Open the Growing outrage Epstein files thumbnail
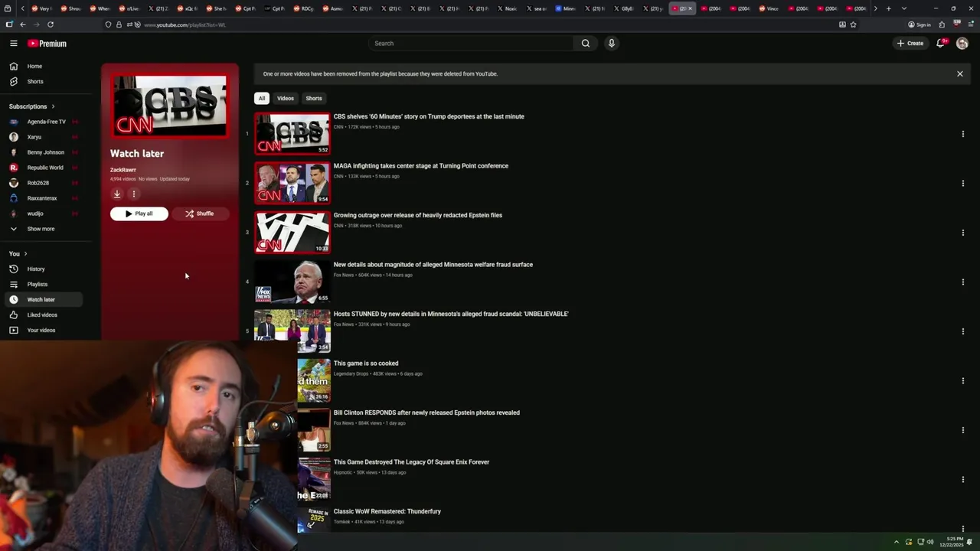 click(x=292, y=233)
